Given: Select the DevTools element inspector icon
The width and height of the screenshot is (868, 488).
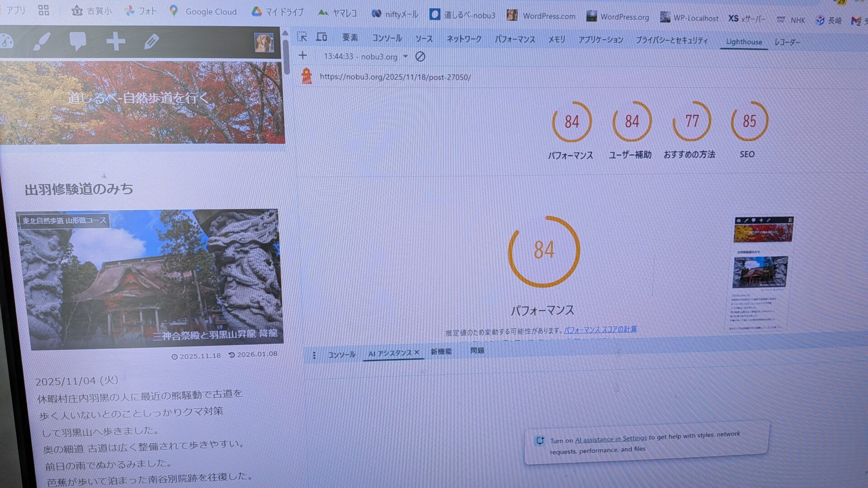Looking at the screenshot, I should click(x=302, y=37).
